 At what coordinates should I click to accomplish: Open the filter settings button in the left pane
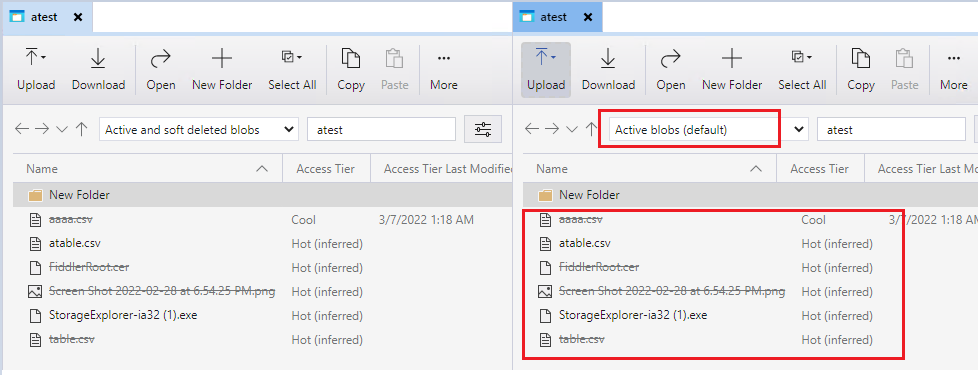pyautogui.click(x=483, y=130)
